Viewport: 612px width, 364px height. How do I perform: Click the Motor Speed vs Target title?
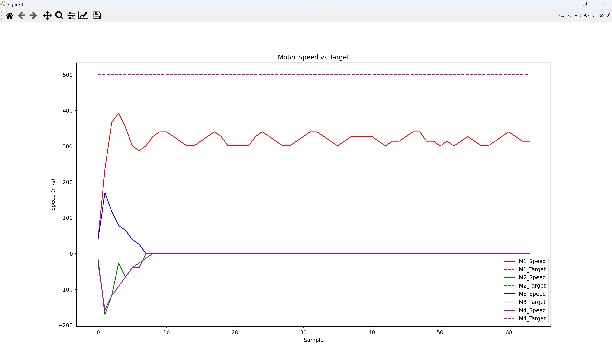tap(313, 57)
